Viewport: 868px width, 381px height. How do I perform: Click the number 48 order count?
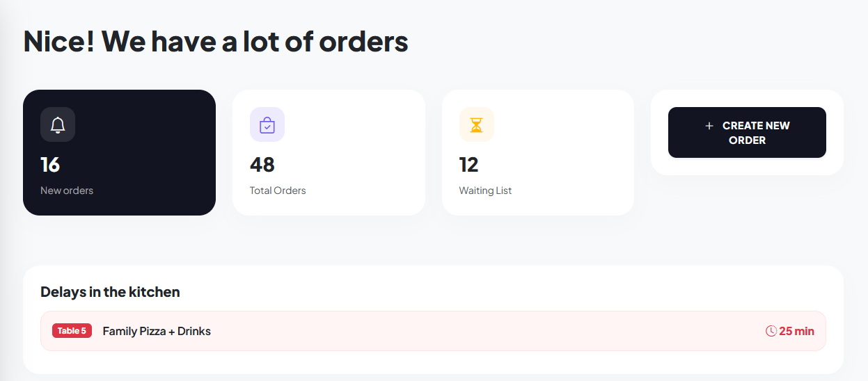coord(262,165)
